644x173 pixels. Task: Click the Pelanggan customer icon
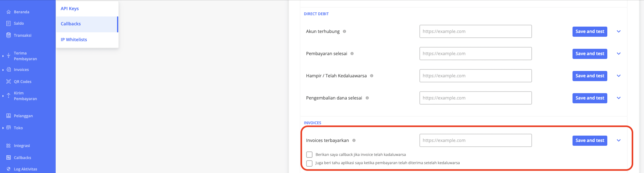(x=9, y=116)
